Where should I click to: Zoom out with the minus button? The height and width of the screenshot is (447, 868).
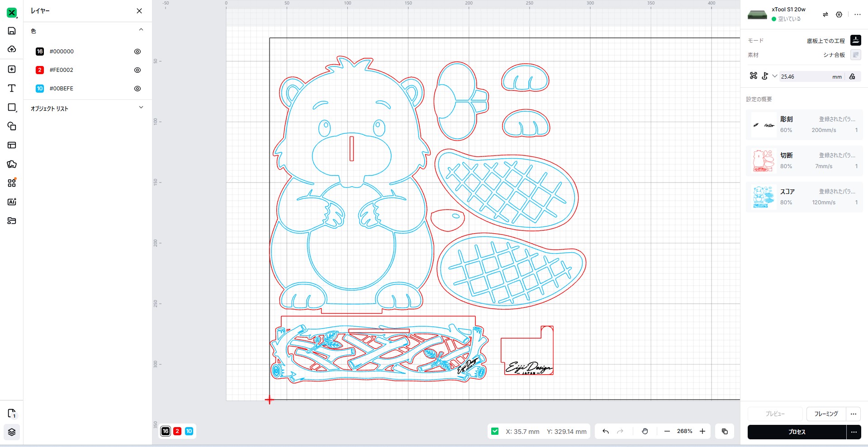click(667, 431)
